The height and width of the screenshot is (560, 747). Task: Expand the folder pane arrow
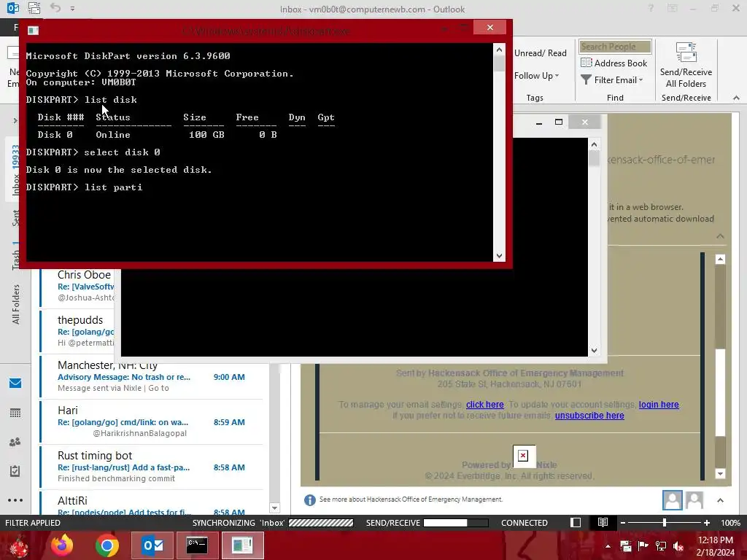coord(15,120)
